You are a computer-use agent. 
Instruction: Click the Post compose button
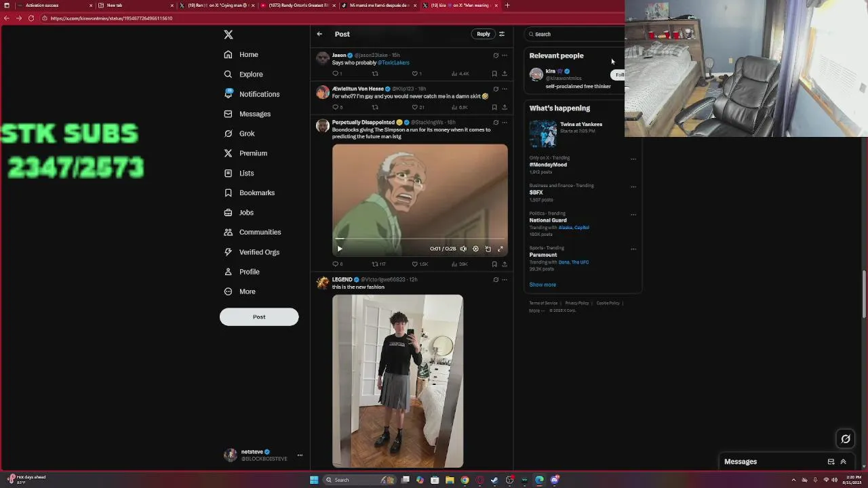coord(259,317)
